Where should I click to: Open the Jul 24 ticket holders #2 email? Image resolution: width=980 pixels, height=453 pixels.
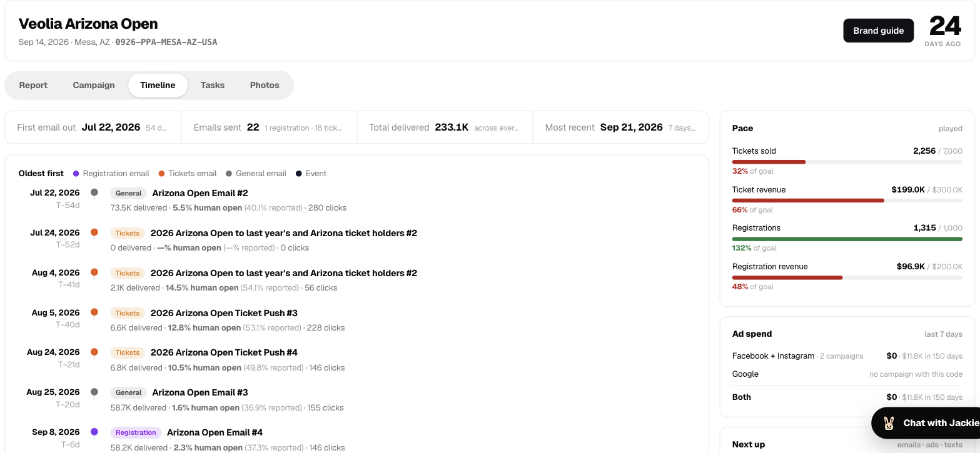click(284, 233)
